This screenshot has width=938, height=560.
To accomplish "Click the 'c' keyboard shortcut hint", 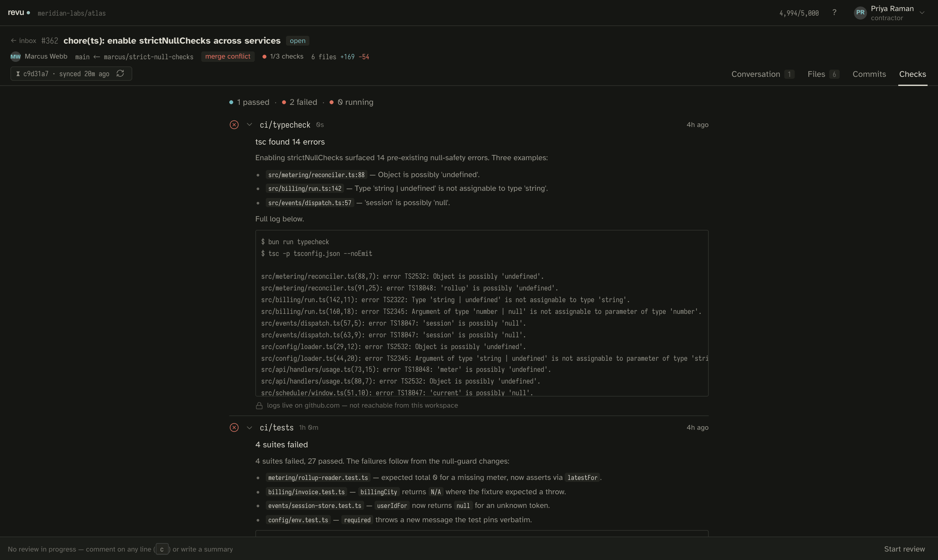I will [x=162, y=549].
